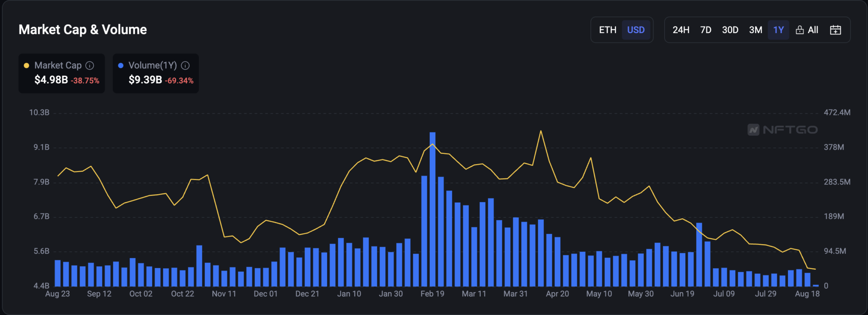Image resolution: width=868 pixels, height=315 pixels.
Task: Select the 1Y time range
Action: click(x=778, y=30)
